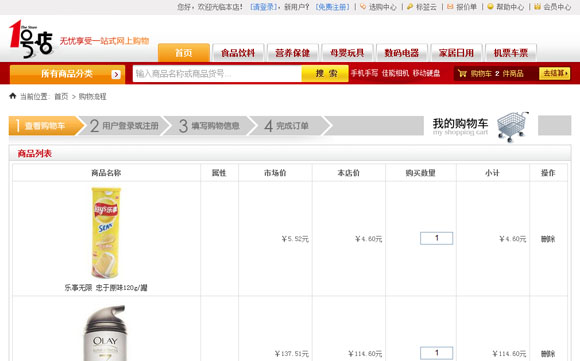Click the 购买数量 column header
Screen dimensions: 580x361
[x=421, y=173]
